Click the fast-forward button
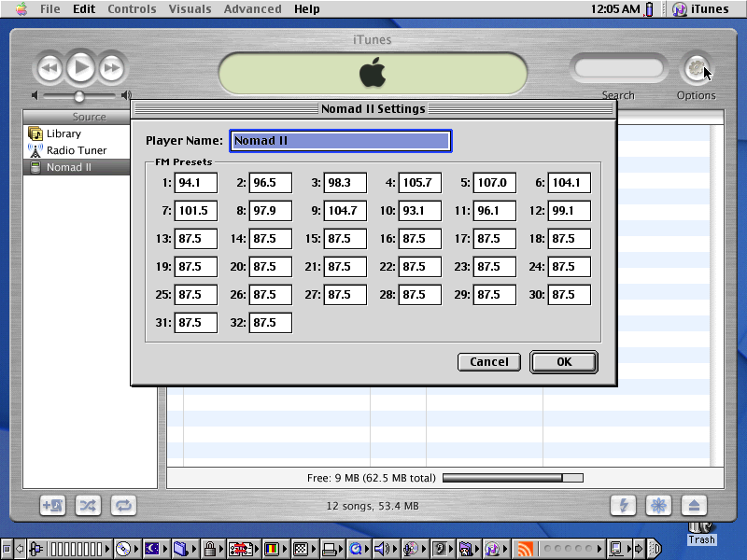 [112, 68]
